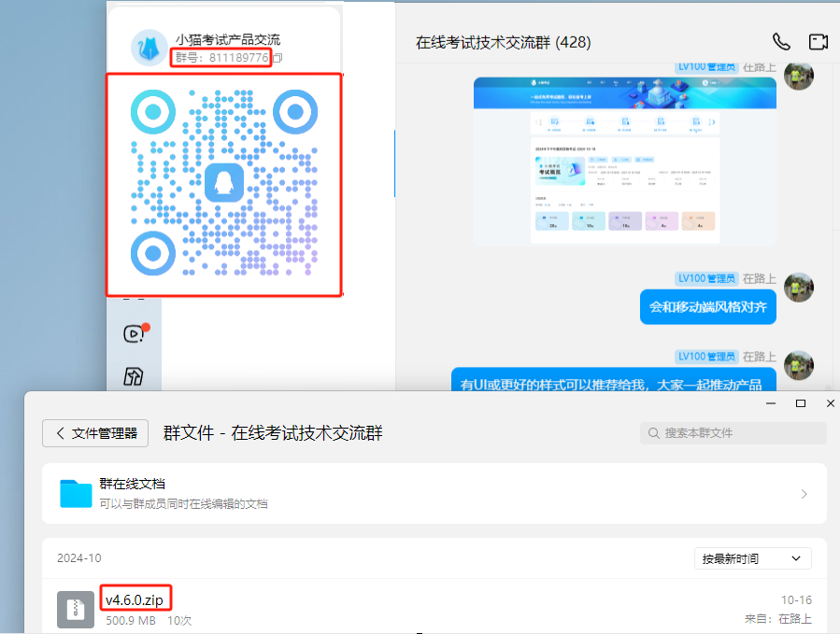840x634 pixels.
Task: Go back via the 文件管理器 button
Action: click(94, 432)
